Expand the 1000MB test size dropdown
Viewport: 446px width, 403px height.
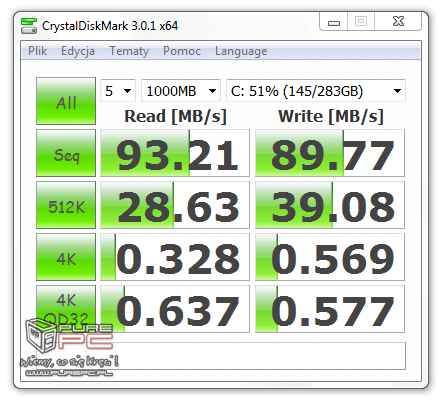point(181,91)
